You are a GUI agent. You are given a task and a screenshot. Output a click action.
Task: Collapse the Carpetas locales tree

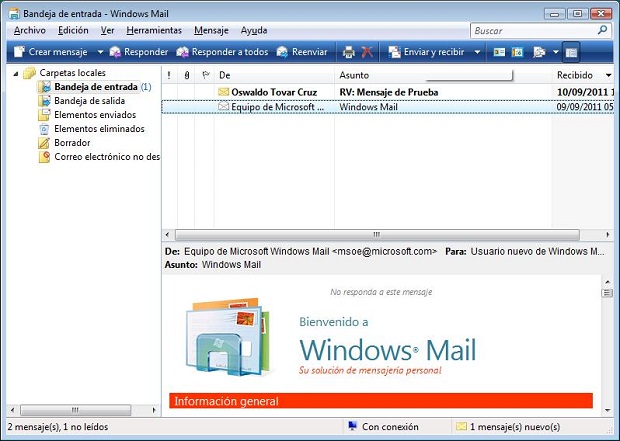16,73
